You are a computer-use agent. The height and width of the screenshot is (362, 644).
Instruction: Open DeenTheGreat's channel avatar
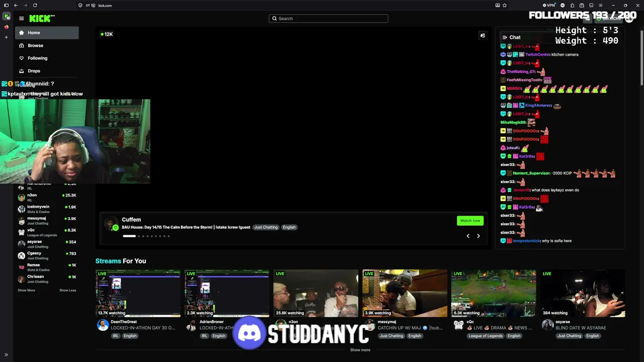click(x=103, y=325)
